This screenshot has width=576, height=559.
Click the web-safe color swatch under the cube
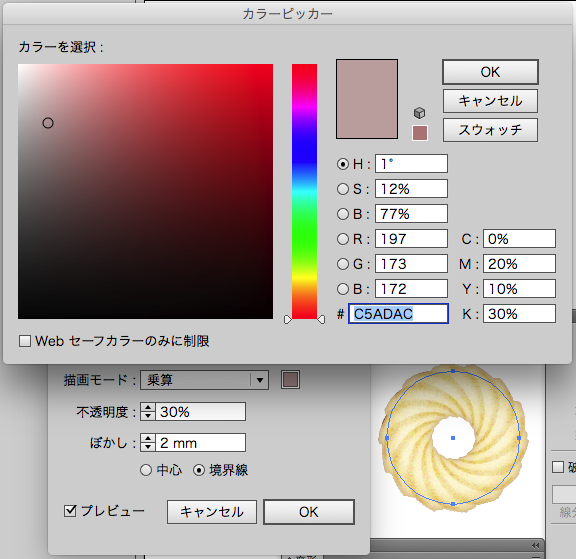coord(420,133)
